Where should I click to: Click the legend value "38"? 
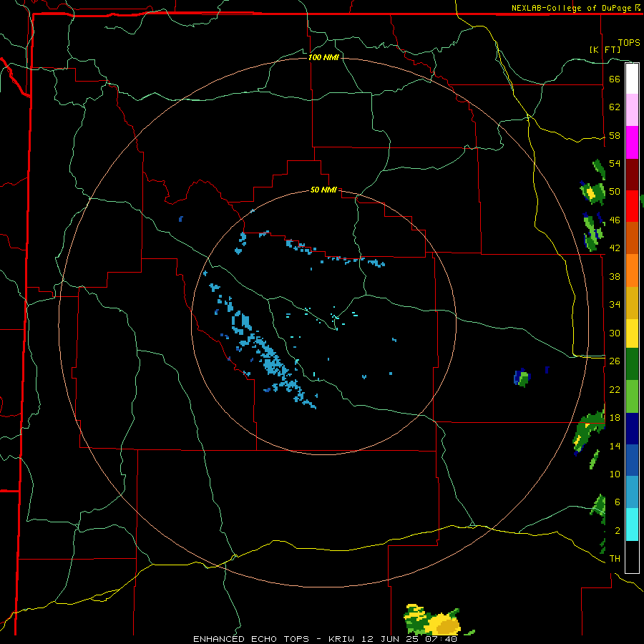(615, 277)
